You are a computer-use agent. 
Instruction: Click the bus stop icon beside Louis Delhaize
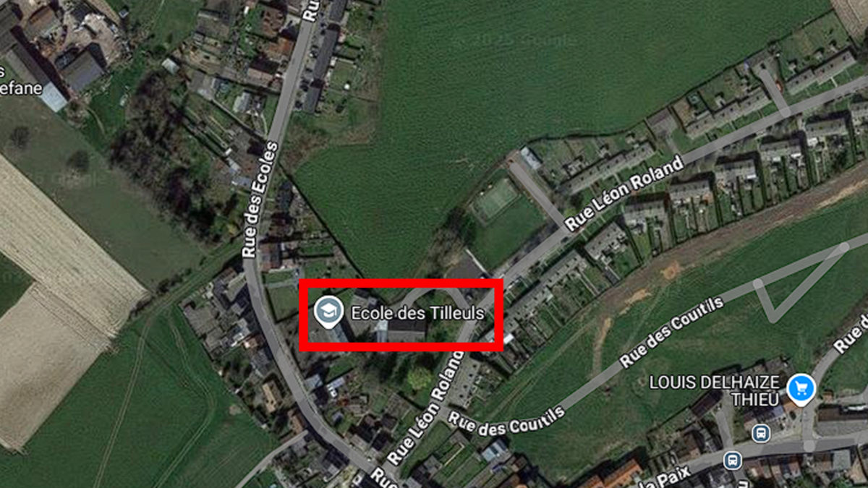coord(760,433)
